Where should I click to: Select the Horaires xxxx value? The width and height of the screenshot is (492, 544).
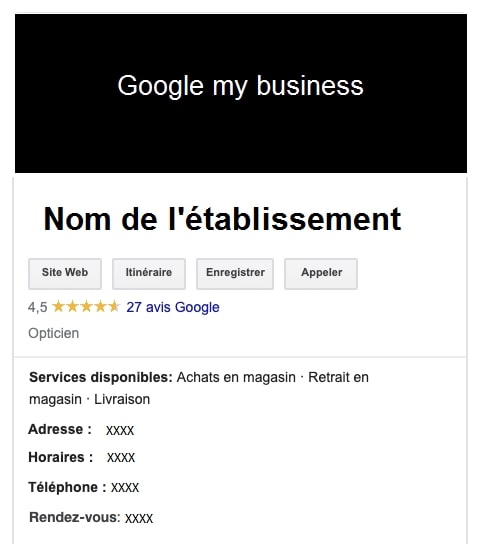pos(121,458)
